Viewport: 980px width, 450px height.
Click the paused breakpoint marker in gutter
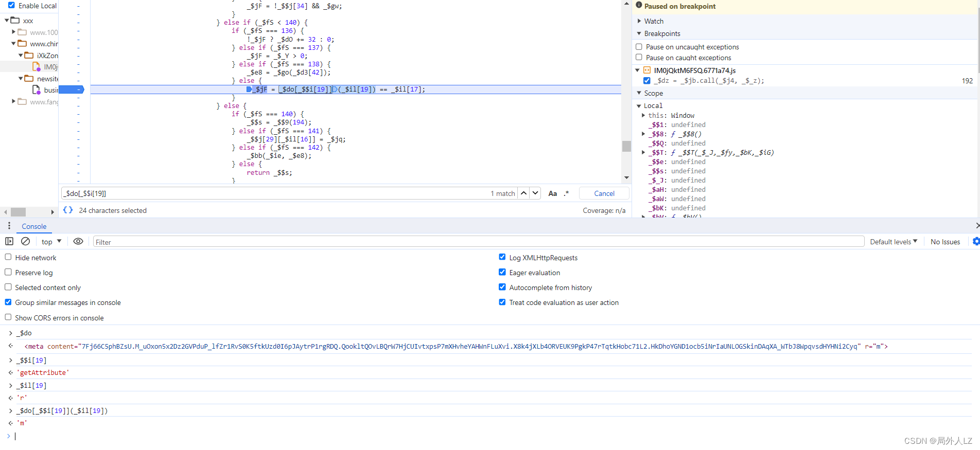click(72, 89)
